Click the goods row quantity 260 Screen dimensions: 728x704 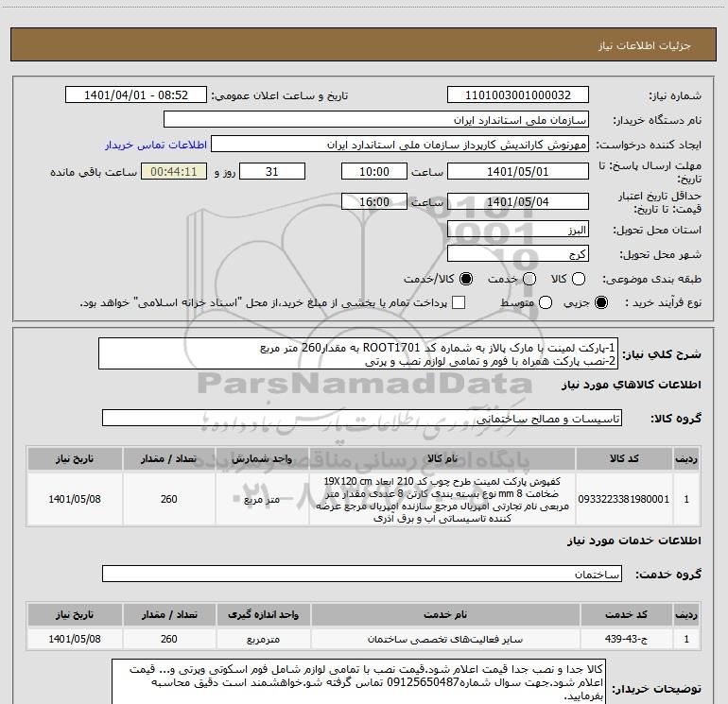point(169,499)
